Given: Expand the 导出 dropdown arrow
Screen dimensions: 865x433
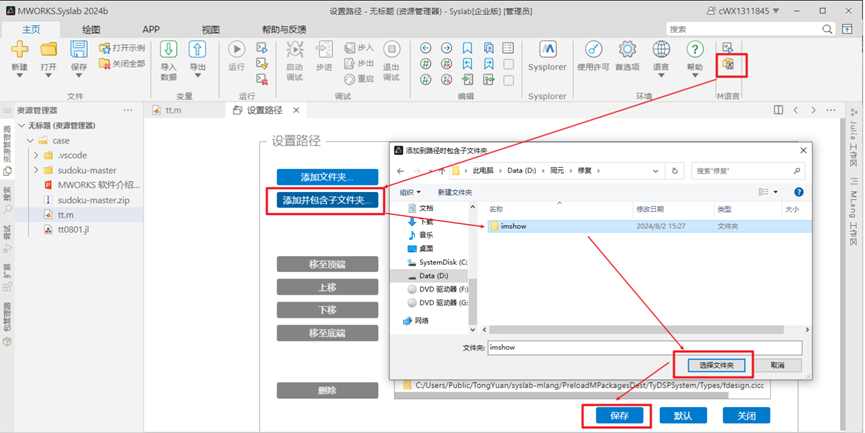Looking at the screenshot, I should (x=197, y=76).
